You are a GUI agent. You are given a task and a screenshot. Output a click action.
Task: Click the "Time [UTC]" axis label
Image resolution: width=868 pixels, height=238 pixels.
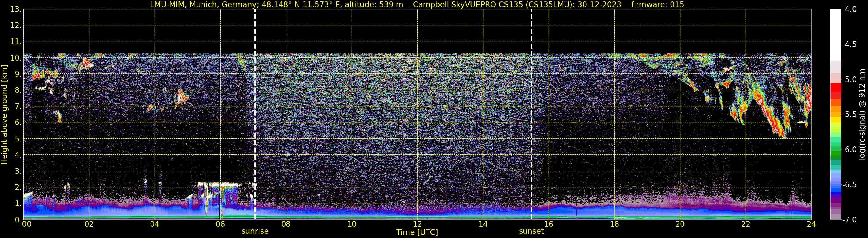coord(417,232)
